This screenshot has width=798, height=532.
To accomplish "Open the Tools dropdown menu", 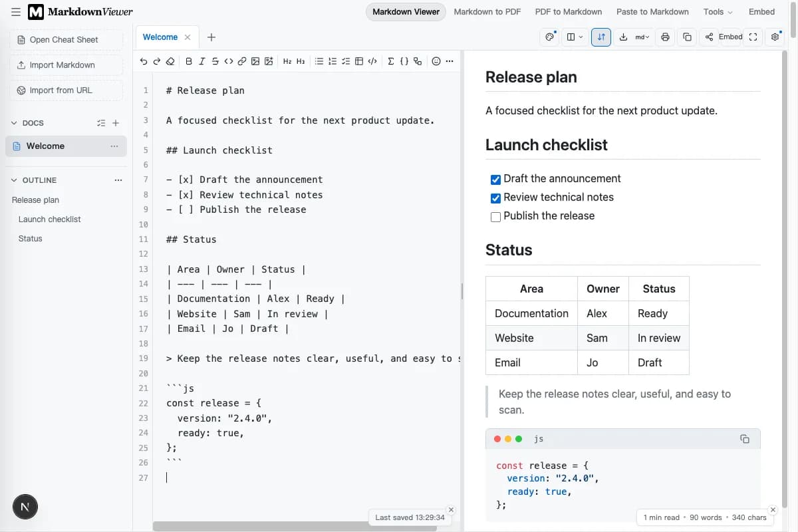I will (x=718, y=12).
